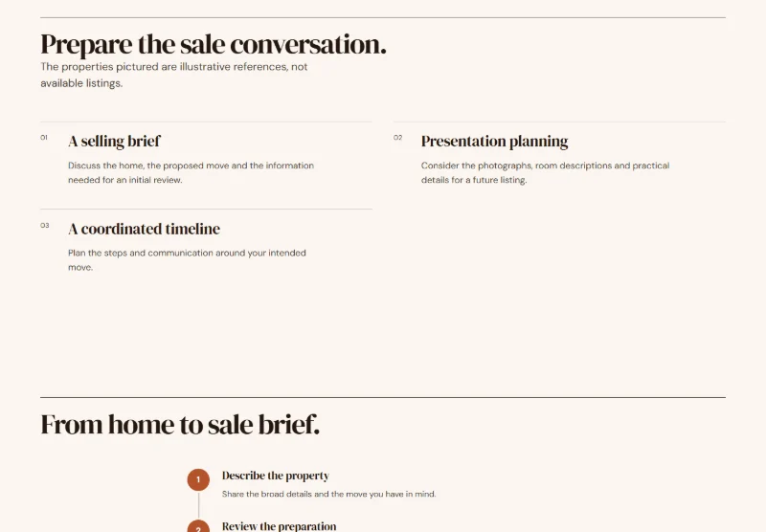
Task: Click the 'A selling brief' heading
Action: pyautogui.click(x=114, y=141)
